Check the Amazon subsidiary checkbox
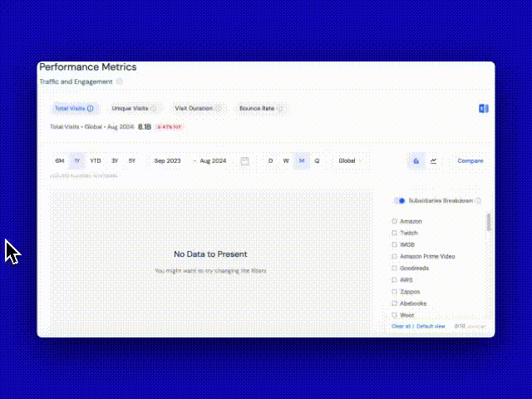The image size is (532, 399). [x=394, y=221]
